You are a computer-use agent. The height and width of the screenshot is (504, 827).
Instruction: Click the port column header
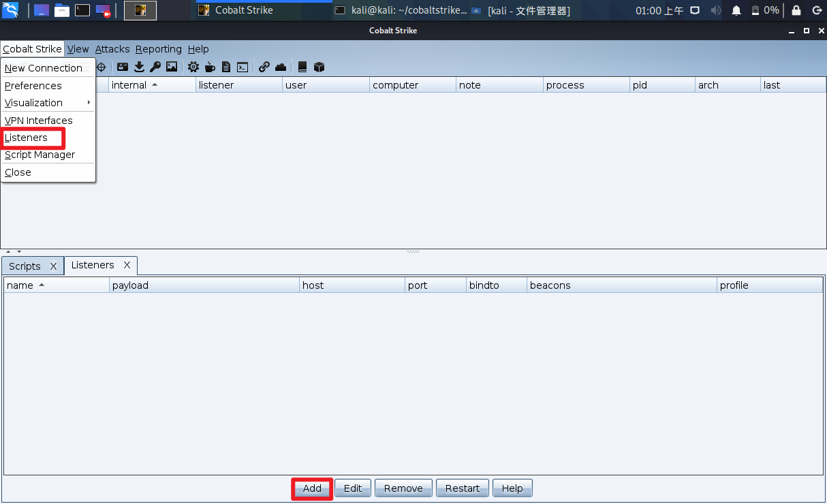(x=435, y=285)
